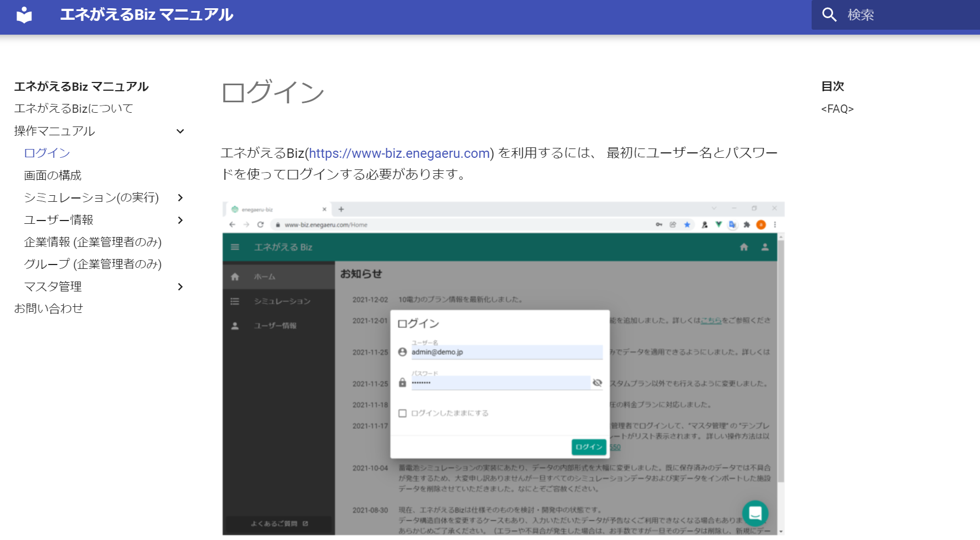980x540 pixels.
Task: Click the lock icon beside password field
Action: pyautogui.click(x=402, y=383)
